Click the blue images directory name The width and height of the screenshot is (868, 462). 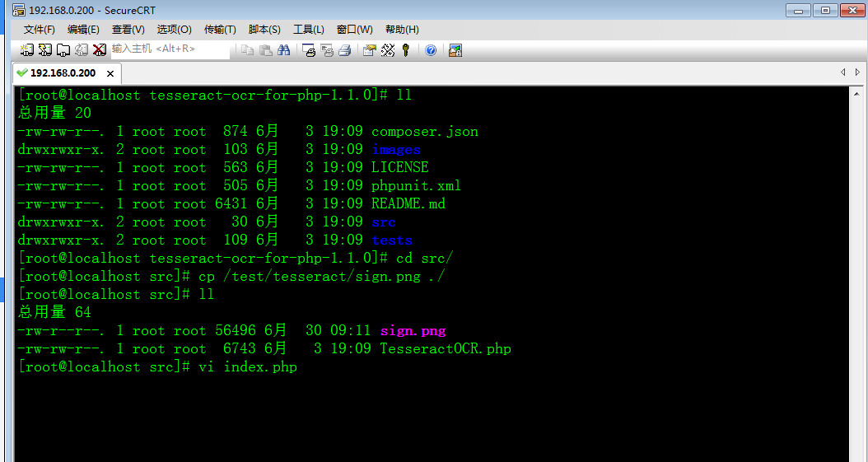point(396,149)
